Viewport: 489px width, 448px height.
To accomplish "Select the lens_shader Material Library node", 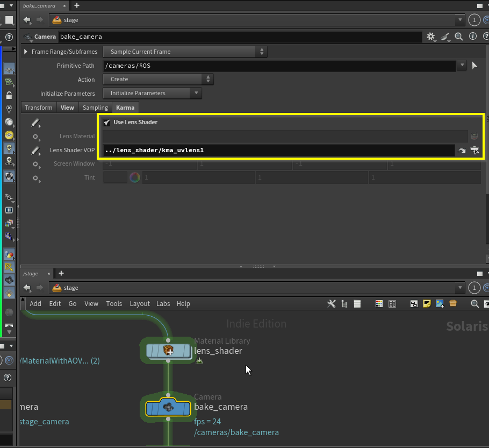I will click(169, 351).
